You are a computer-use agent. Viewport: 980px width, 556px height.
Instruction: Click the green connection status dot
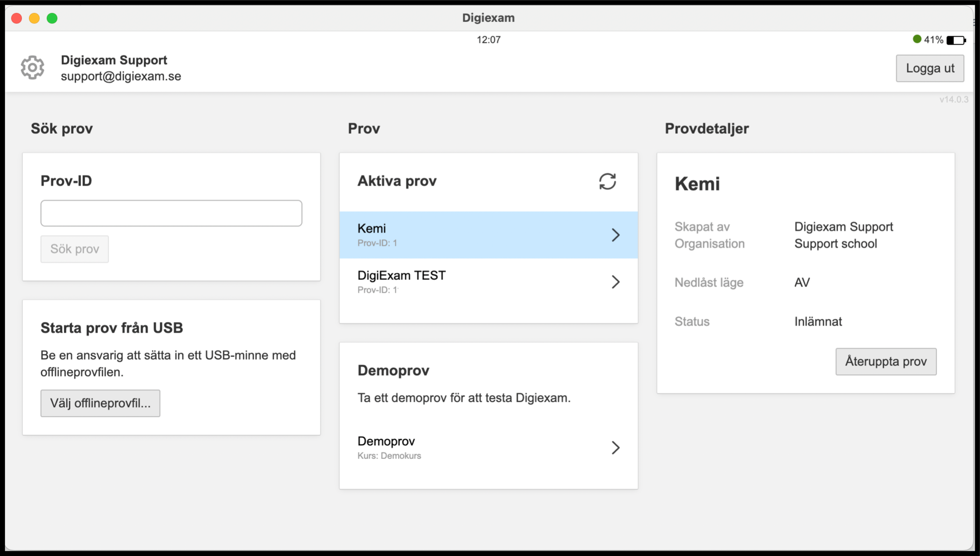[x=917, y=39]
